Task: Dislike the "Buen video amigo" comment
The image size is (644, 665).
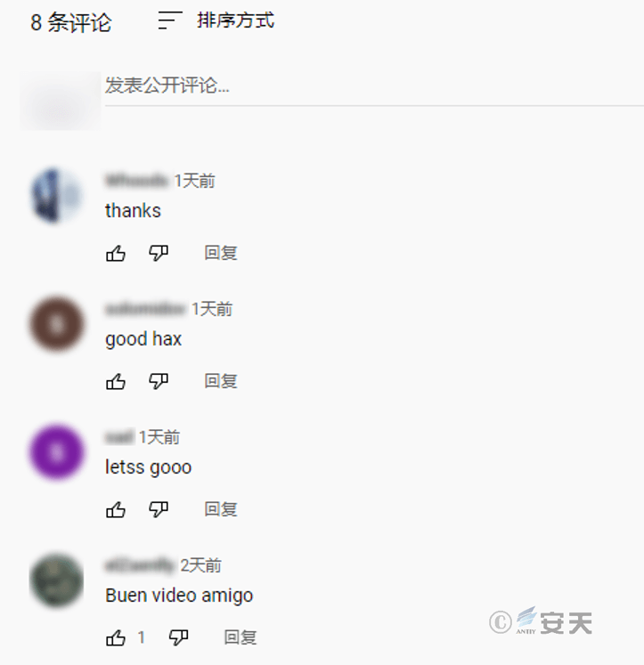Action: coord(178,637)
